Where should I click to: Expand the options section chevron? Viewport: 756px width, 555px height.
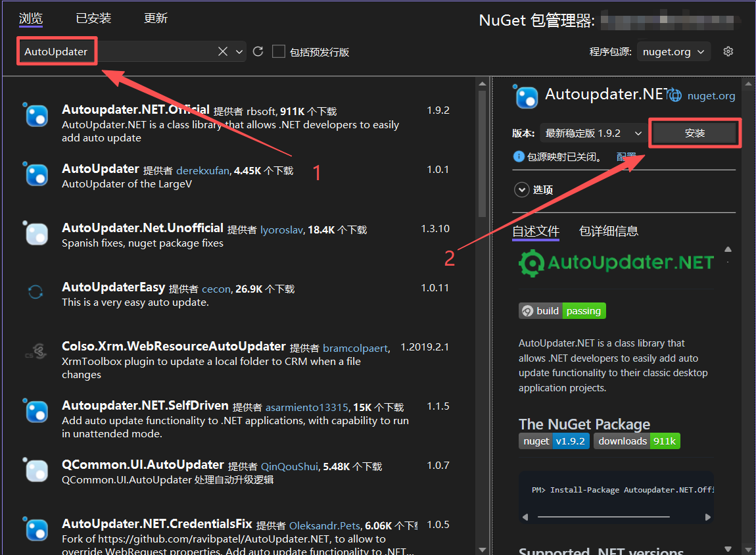point(522,189)
